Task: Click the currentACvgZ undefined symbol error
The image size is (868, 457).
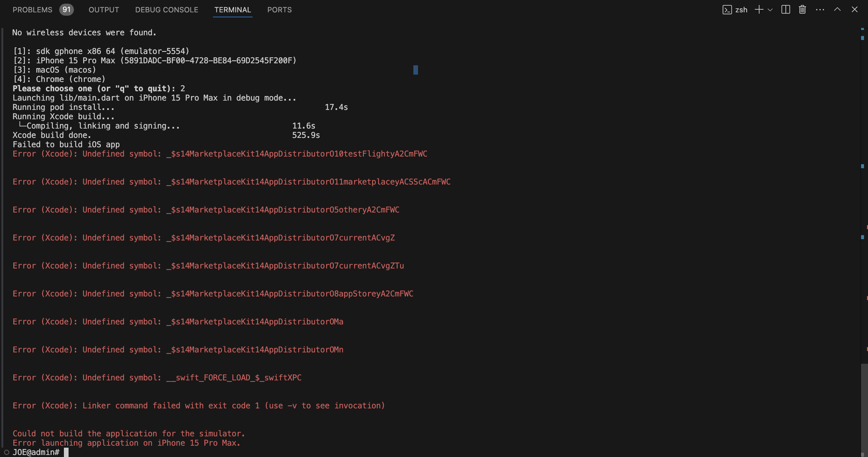Action: click(x=204, y=238)
